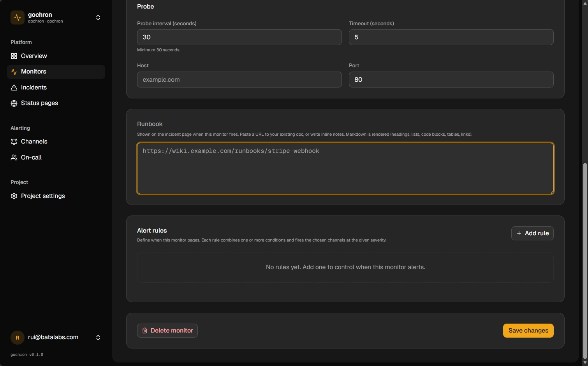
Task: Click the Incidents warning triangle icon
Action: click(x=14, y=88)
